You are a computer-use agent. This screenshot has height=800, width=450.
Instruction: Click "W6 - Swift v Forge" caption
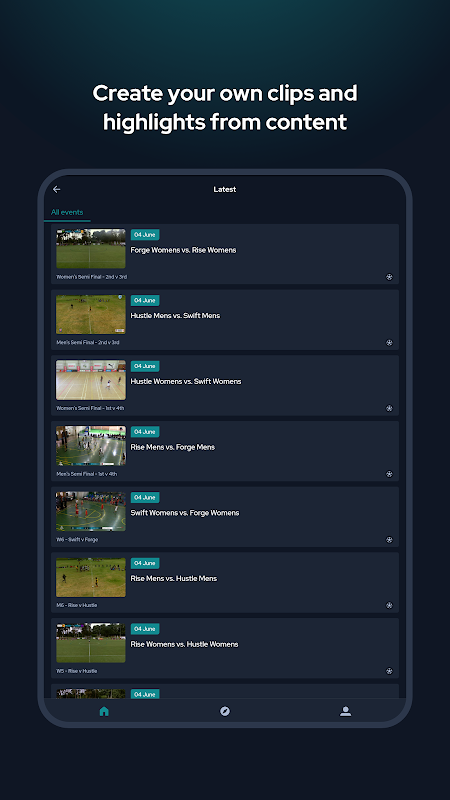(x=77, y=540)
